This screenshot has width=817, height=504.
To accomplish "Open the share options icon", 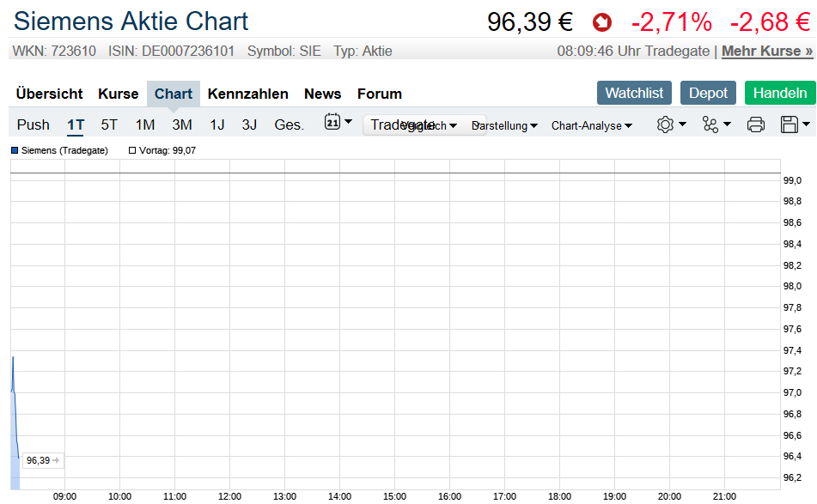I will click(x=710, y=124).
